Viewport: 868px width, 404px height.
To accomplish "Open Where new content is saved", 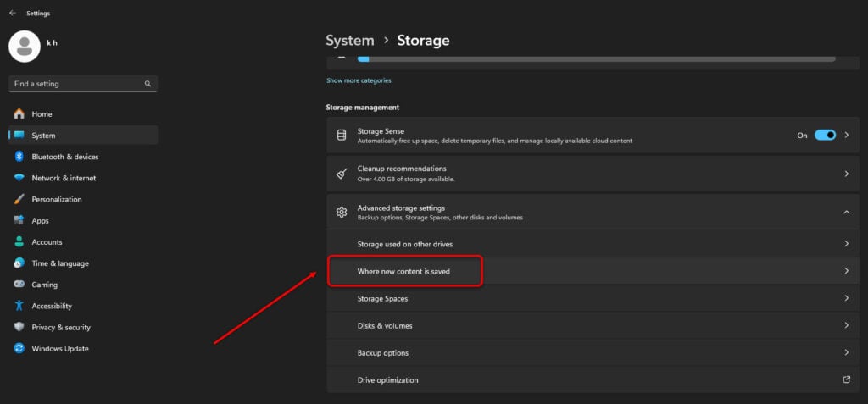I will [x=593, y=271].
